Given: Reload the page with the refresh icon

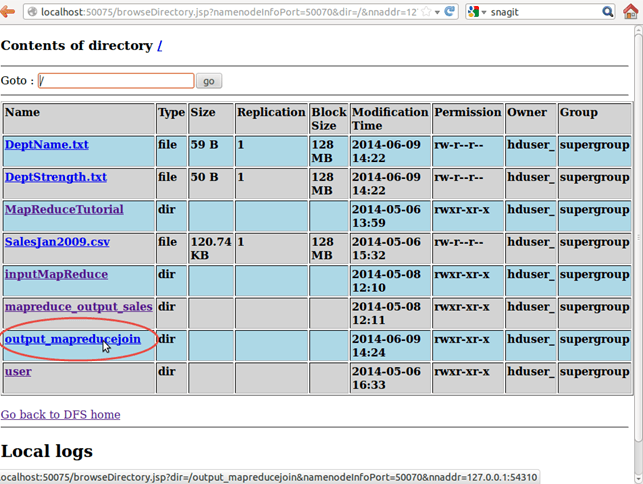Looking at the screenshot, I should tap(449, 12).
